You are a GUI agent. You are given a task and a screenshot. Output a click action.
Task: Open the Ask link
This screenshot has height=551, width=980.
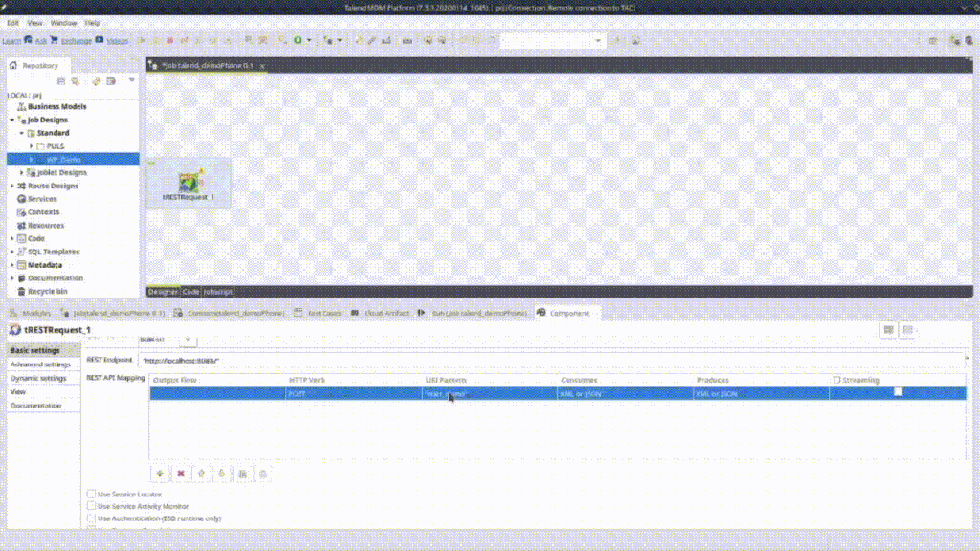click(40, 41)
